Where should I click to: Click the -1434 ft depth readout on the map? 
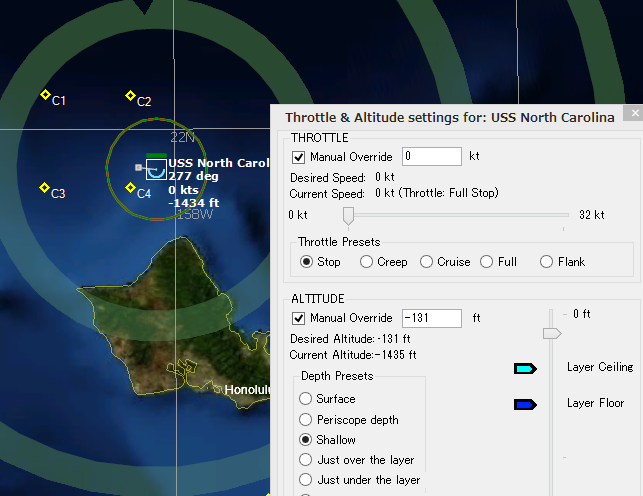tap(194, 203)
